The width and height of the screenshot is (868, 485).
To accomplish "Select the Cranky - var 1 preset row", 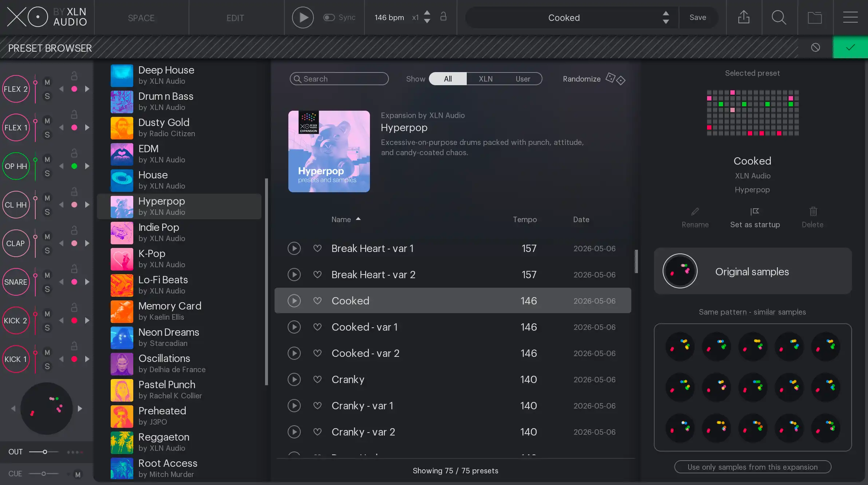I will pyautogui.click(x=453, y=406).
